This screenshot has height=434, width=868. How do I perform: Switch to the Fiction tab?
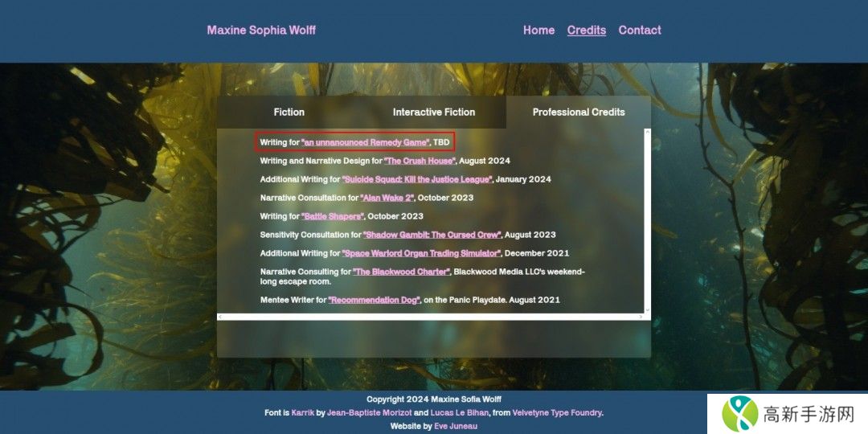[289, 113]
